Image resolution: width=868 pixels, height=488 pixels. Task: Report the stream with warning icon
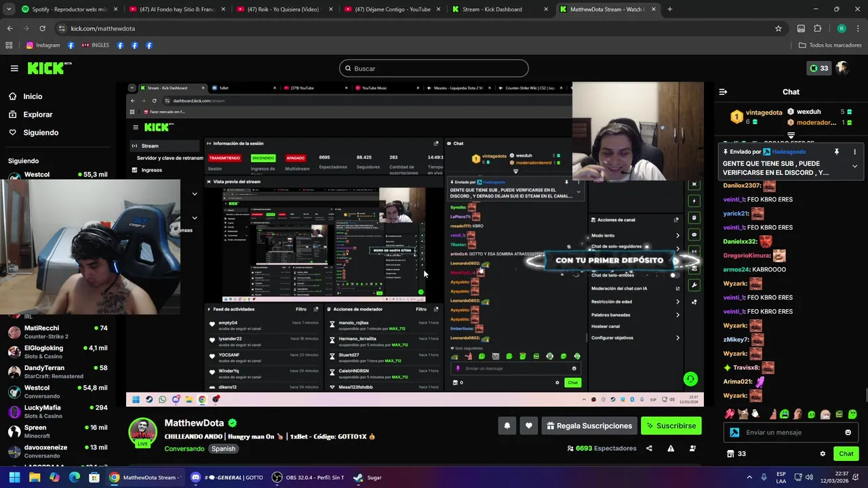pyautogui.click(x=671, y=448)
